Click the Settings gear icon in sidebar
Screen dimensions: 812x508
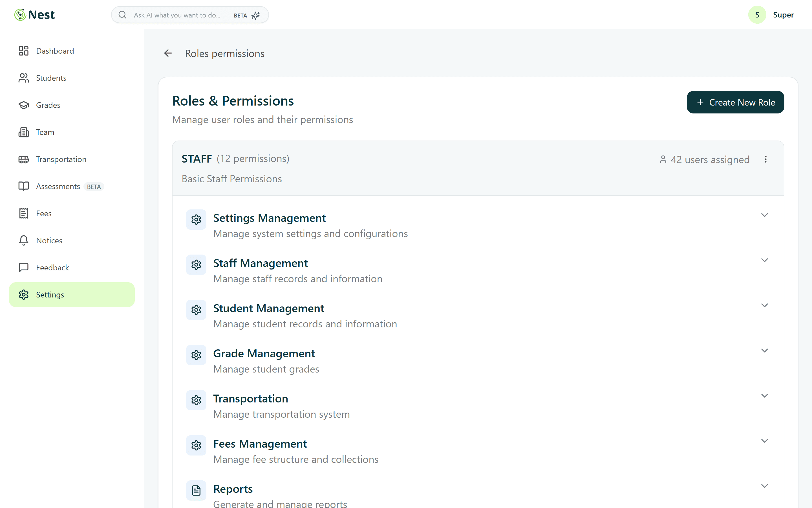coord(23,295)
